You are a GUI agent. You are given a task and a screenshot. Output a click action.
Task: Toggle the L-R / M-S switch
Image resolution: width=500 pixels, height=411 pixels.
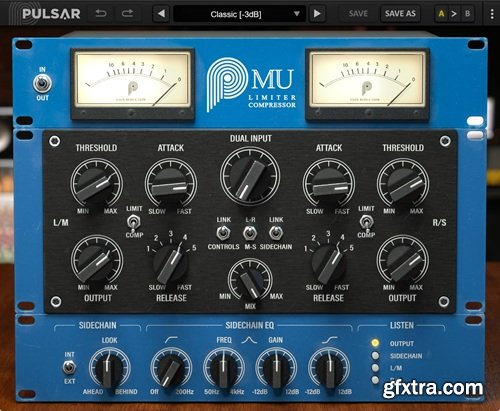coord(250,233)
